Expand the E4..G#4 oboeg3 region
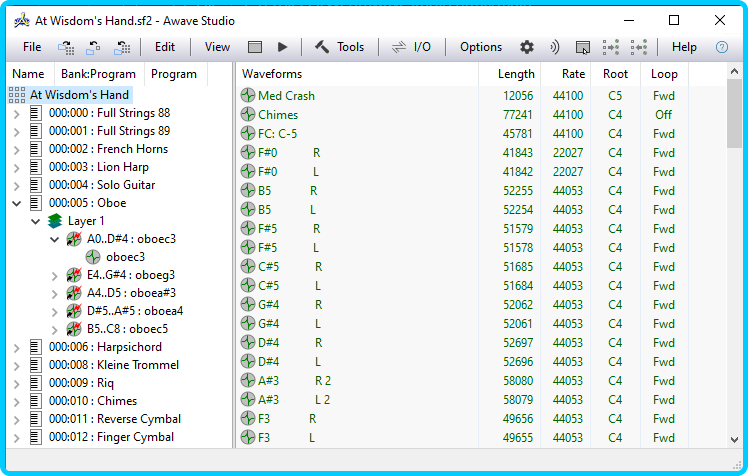 click(x=54, y=276)
